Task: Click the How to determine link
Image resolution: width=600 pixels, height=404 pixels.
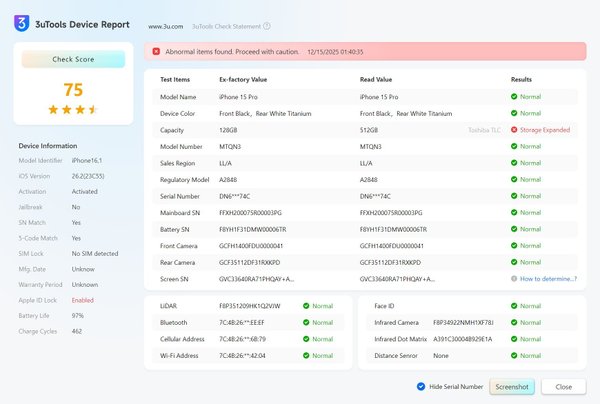Action: pos(546,278)
